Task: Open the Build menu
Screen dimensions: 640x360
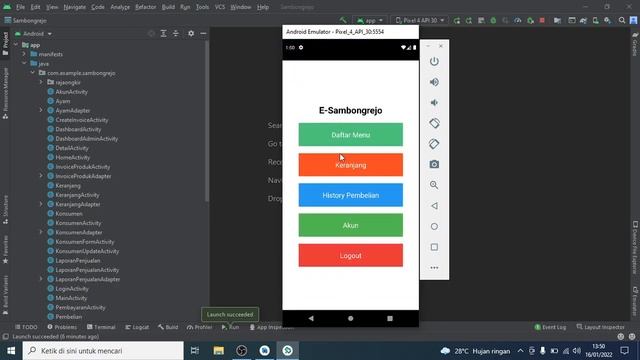Action: 168,7
